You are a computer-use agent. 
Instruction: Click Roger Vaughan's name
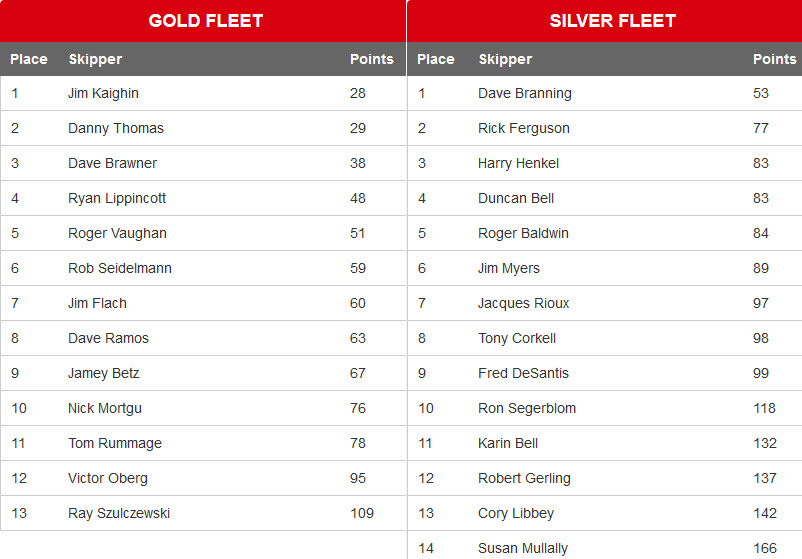tap(117, 233)
